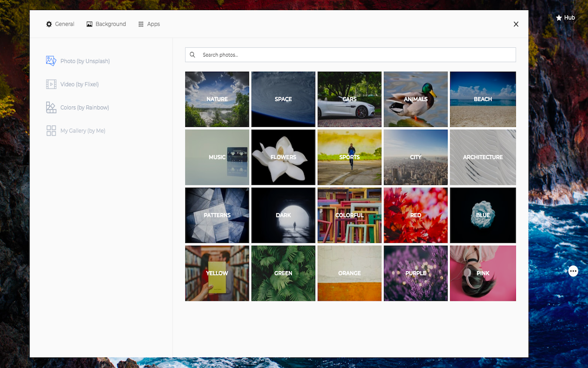Select Photo (by Unsplash) source
Viewport: 588px width, 368px height.
(x=78, y=61)
